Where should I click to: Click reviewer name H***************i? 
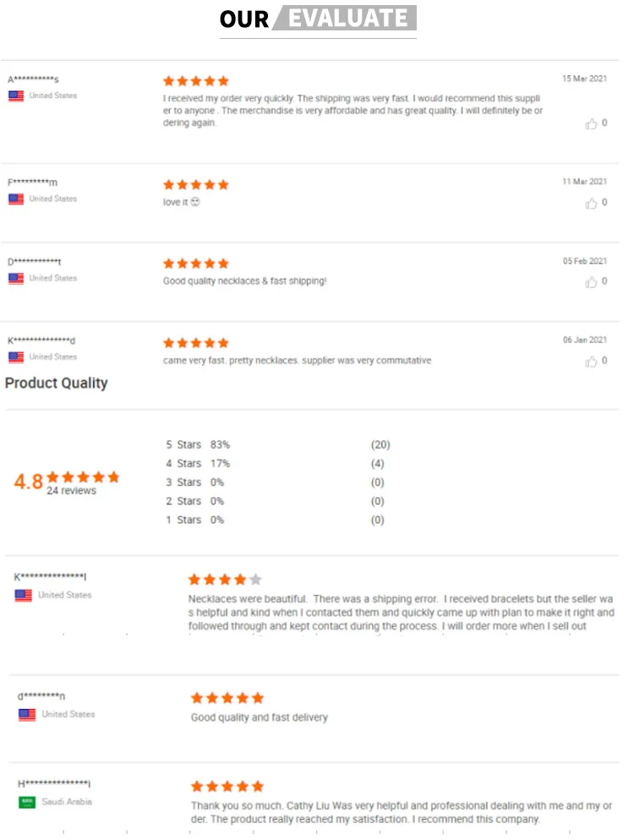[54, 784]
